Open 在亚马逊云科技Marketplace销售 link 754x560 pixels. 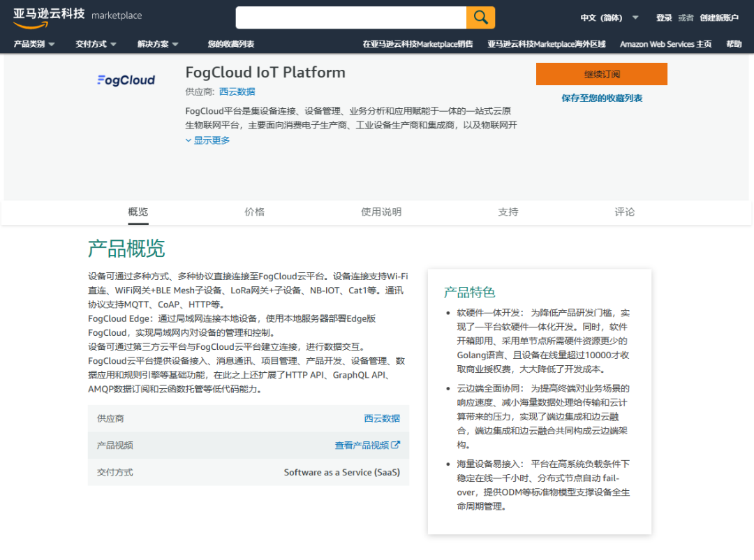(417, 44)
